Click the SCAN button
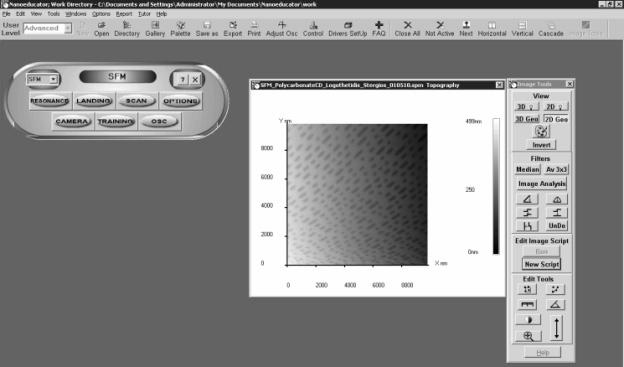624x367 pixels. tap(136, 101)
